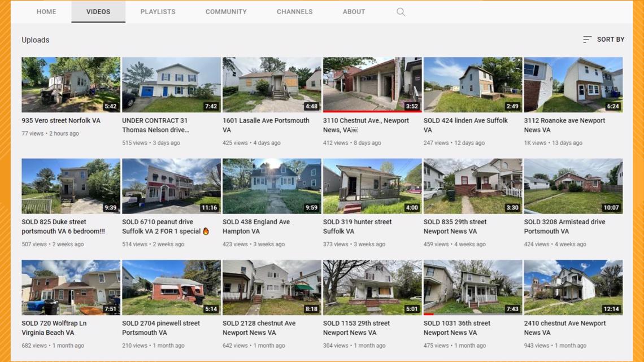The height and width of the screenshot is (362, 644).
Task: Switch to the Playlists tab
Action: tap(158, 11)
